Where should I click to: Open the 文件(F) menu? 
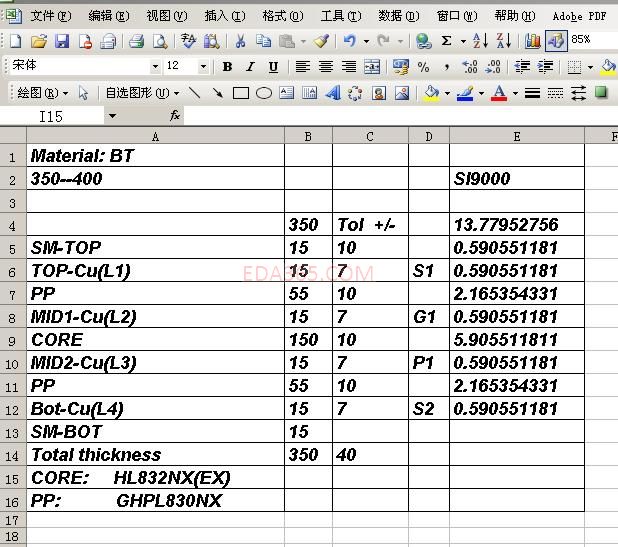point(51,16)
